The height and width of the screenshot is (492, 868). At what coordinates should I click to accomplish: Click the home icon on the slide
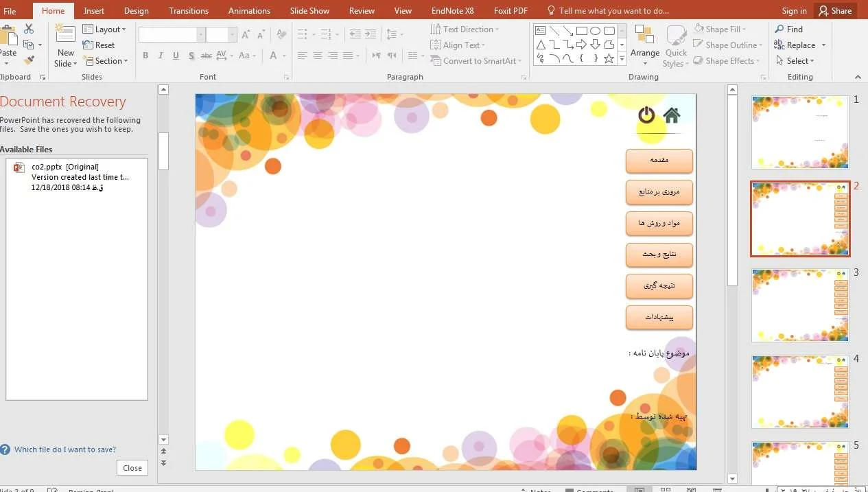point(672,115)
